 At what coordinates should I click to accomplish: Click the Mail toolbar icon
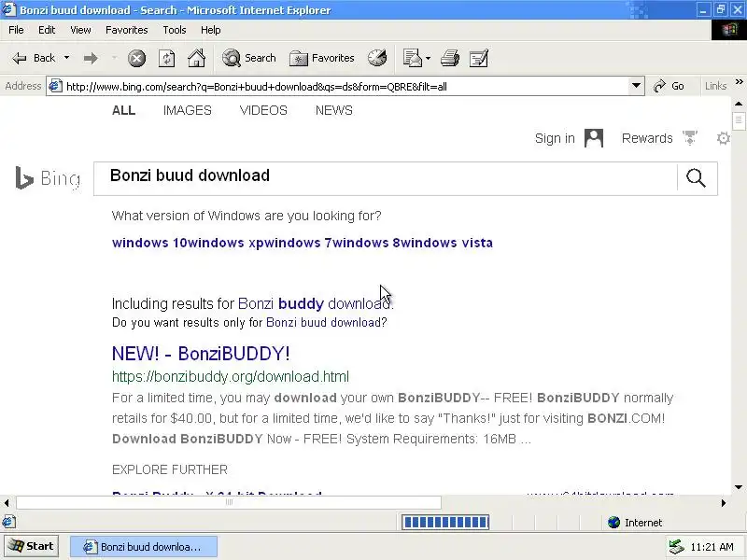point(412,58)
